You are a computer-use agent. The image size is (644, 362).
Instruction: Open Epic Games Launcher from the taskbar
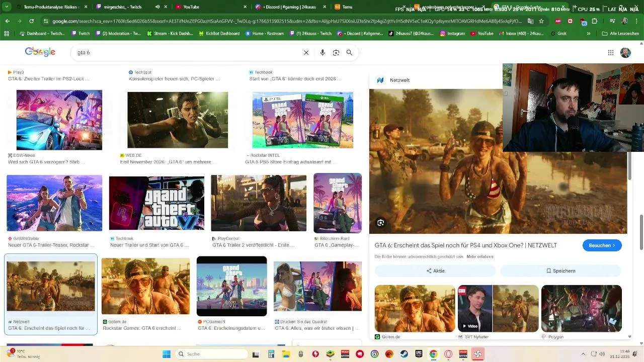click(419, 354)
